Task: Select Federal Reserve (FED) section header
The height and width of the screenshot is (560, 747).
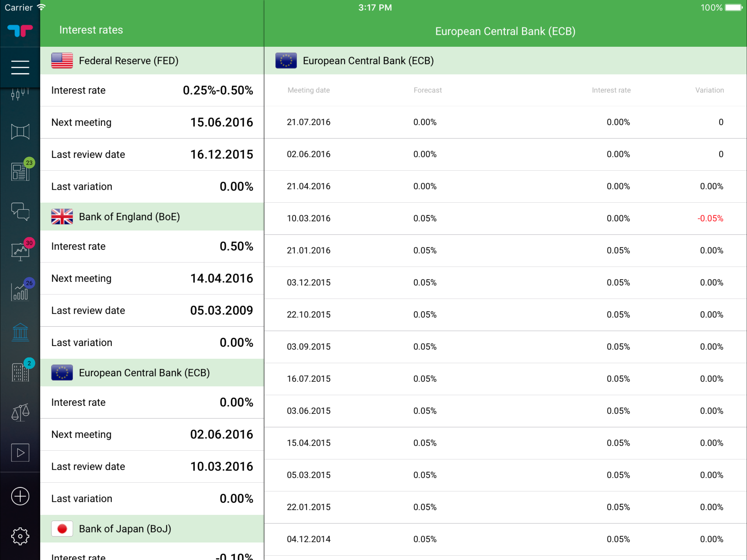Action: (152, 61)
